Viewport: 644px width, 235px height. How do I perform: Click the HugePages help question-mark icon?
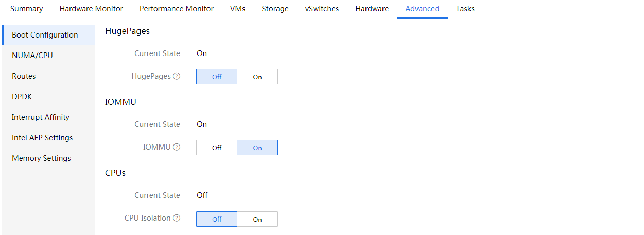click(177, 76)
